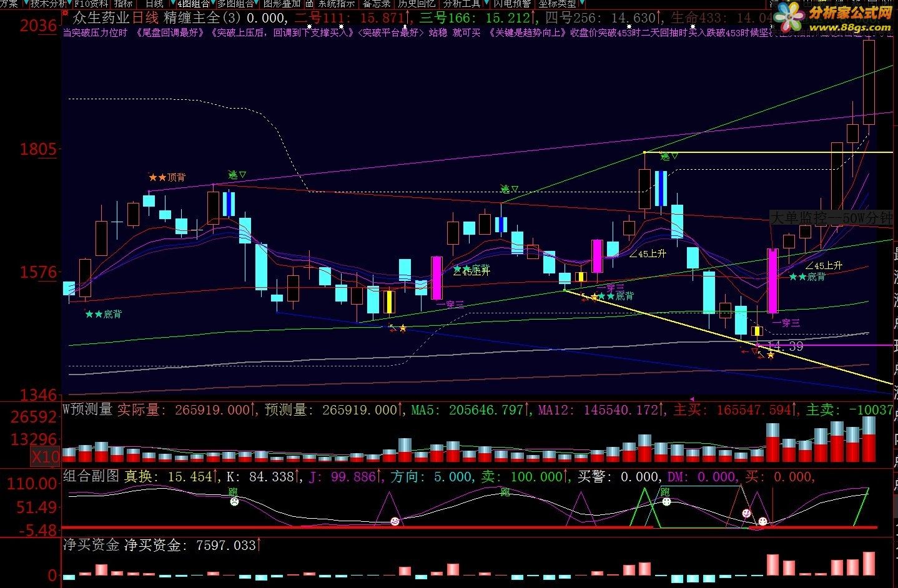This screenshot has height=588, width=898.
Task: Click the 闪电预警 alert button
Action: coord(512,4)
